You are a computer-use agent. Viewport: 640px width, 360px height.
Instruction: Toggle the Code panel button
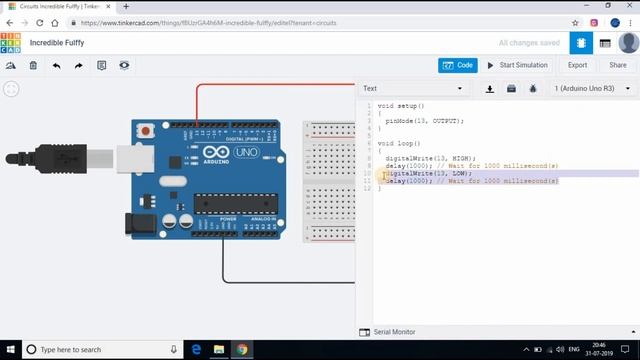(458, 65)
